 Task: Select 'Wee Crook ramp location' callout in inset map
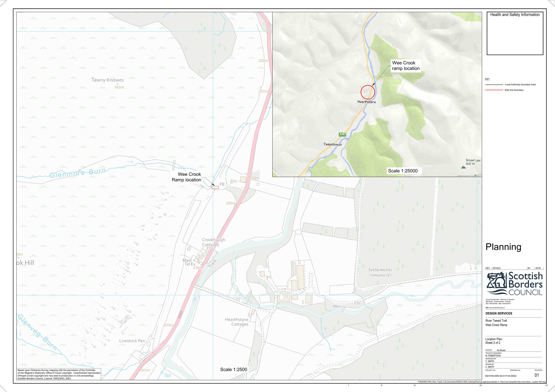(406, 66)
